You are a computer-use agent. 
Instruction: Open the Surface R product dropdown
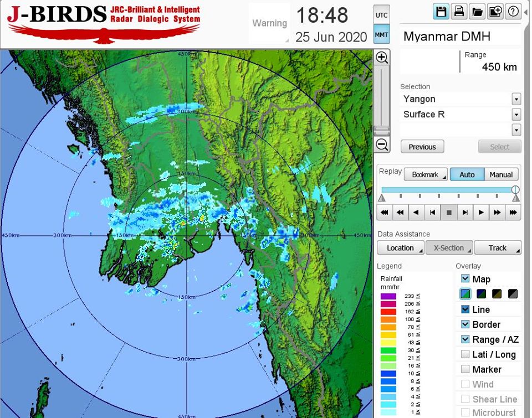point(516,115)
